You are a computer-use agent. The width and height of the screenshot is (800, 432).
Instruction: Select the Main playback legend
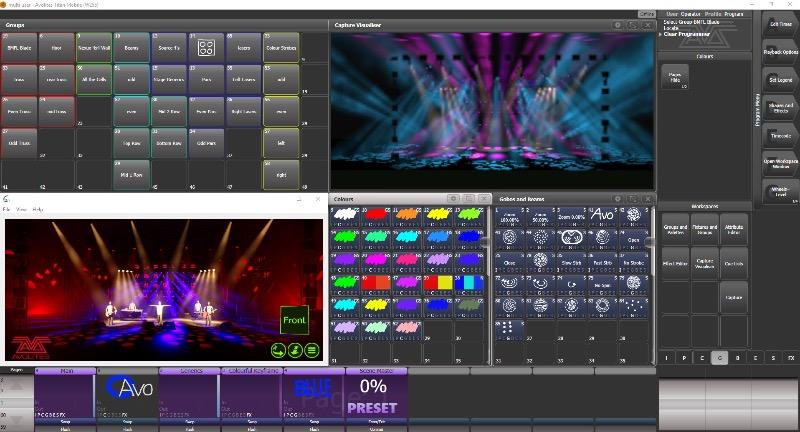click(x=65, y=371)
